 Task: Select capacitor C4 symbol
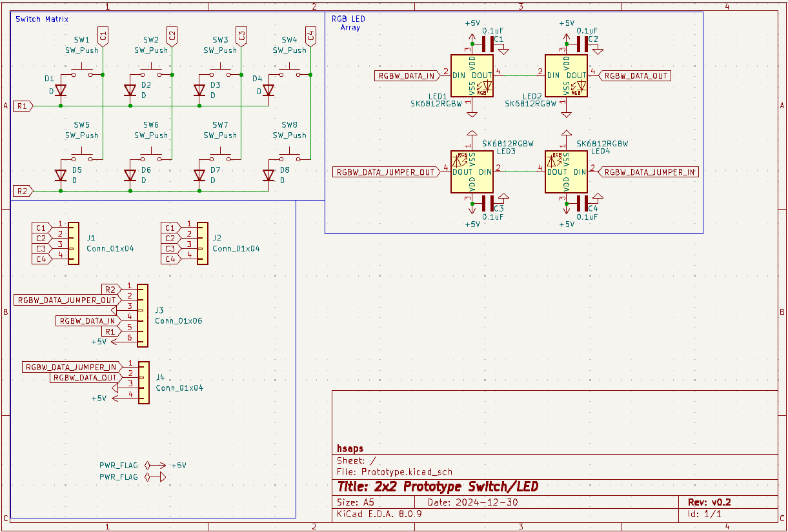[581, 203]
